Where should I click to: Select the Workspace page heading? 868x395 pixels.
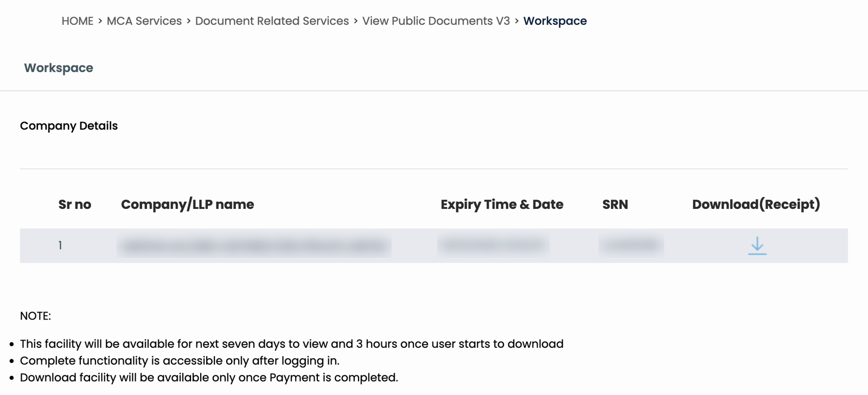coord(59,68)
